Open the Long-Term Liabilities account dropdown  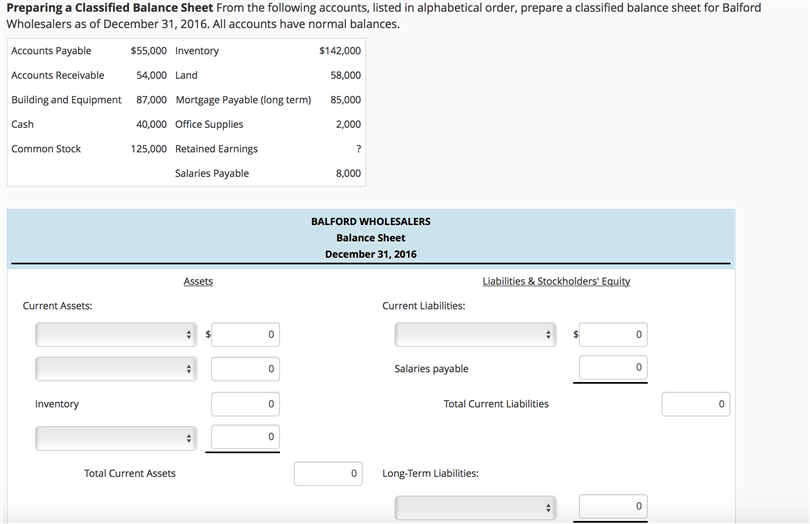(x=476, y=507)
